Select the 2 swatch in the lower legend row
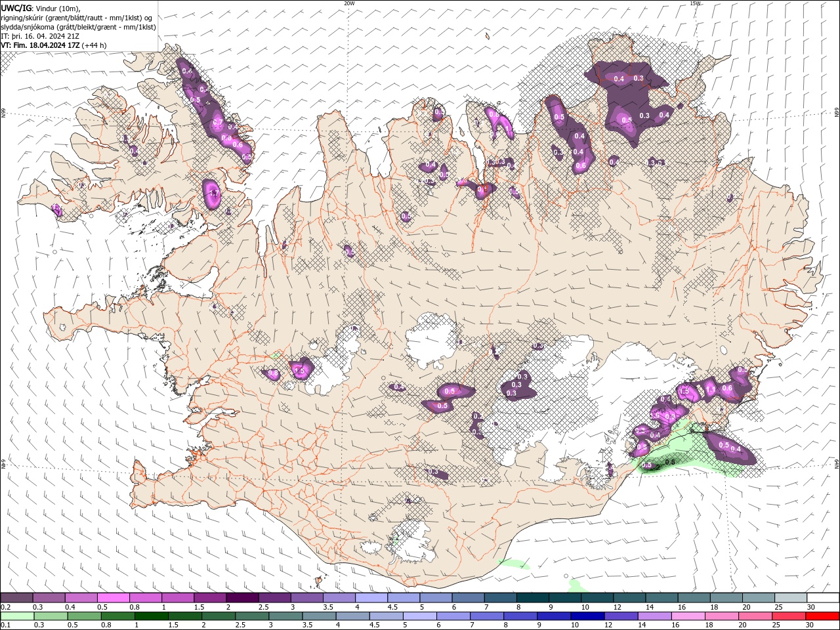The height and width of the screenshot is (630, 840). [x=219, y=616]
